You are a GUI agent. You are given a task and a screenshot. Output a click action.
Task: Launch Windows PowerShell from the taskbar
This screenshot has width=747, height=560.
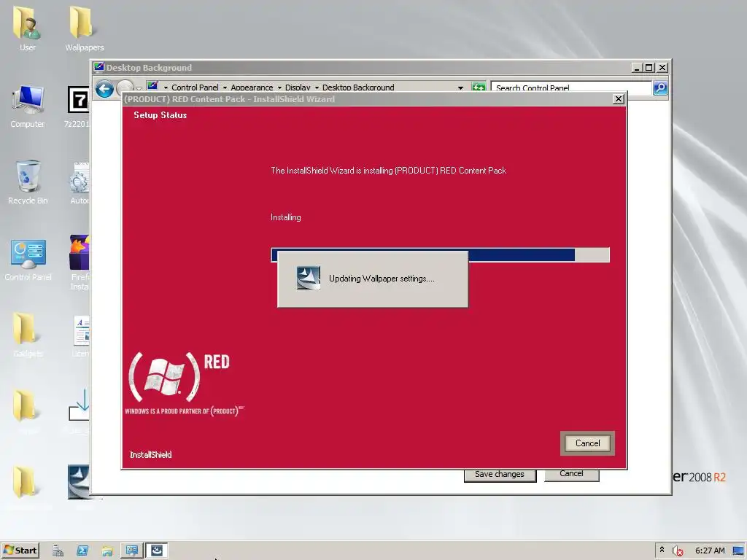[x=82, y=551]
